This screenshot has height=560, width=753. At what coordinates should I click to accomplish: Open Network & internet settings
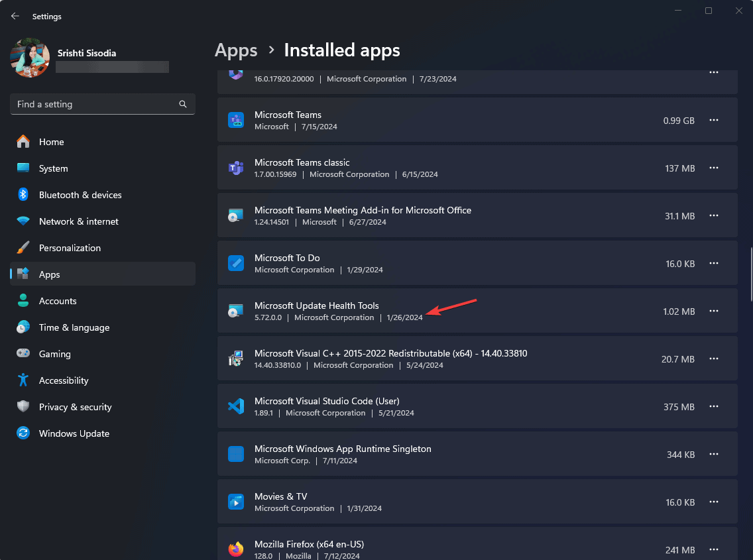pos(102,221)
